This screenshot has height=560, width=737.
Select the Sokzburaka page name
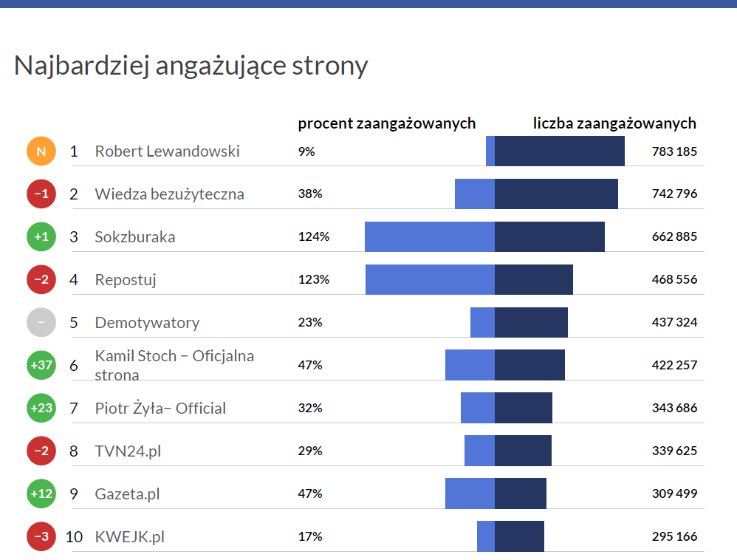coord(135,237)
